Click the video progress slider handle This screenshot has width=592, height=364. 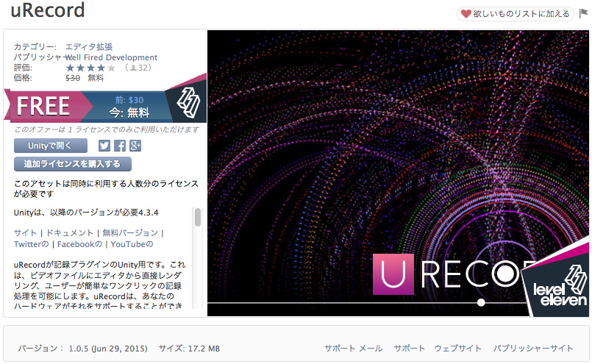click(x=481, y=302)
